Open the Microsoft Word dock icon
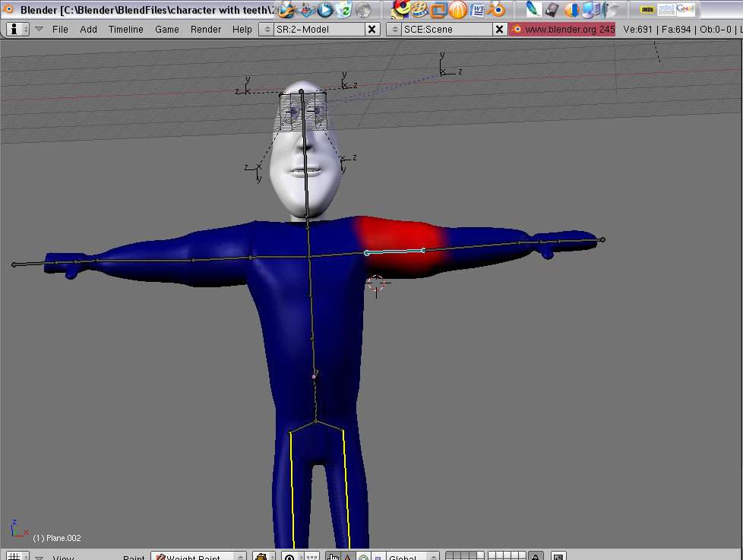Image resolution: width=743 pixels, height=560 pixels. 477,9
